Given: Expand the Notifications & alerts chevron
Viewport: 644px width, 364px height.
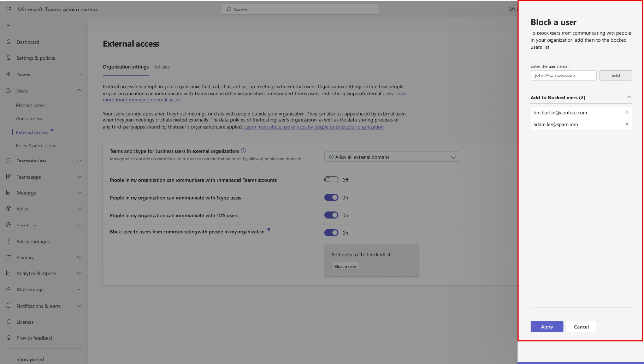Looking at the screenshot, I should click(79, 306).
